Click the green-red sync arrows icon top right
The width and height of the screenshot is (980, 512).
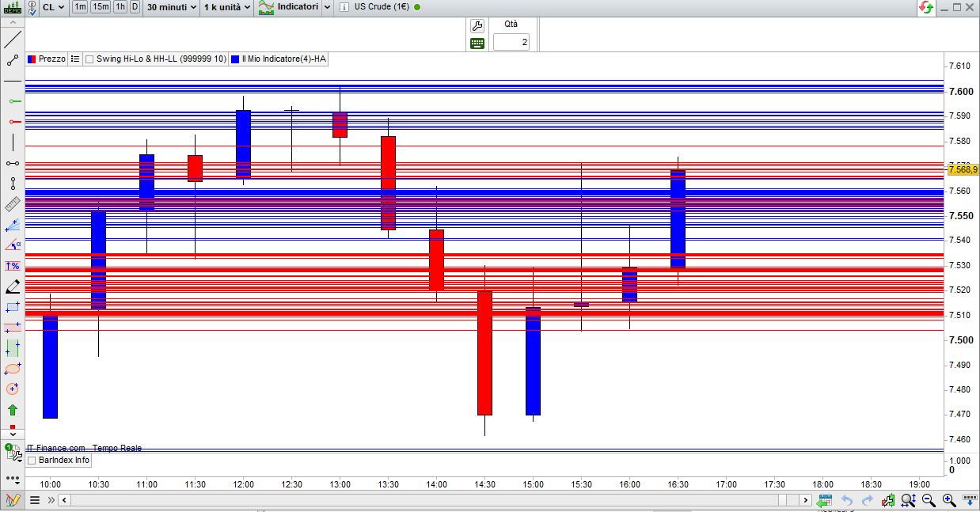click(925, 7)
